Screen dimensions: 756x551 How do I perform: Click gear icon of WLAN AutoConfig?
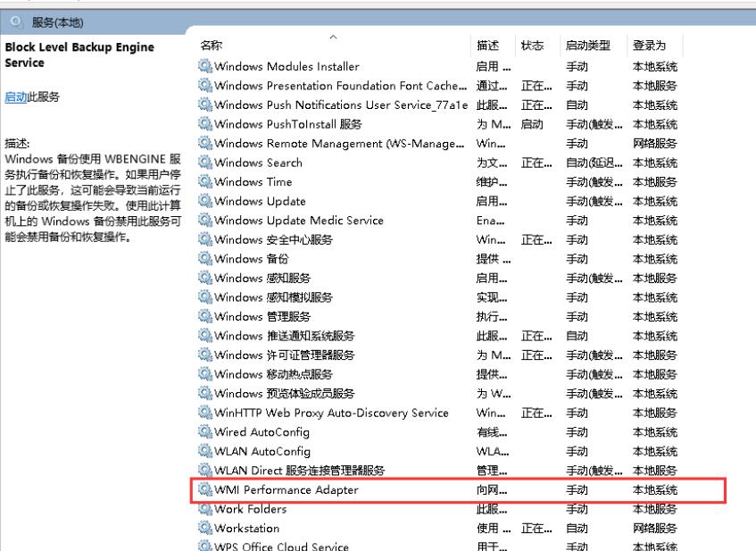point(205,451)
